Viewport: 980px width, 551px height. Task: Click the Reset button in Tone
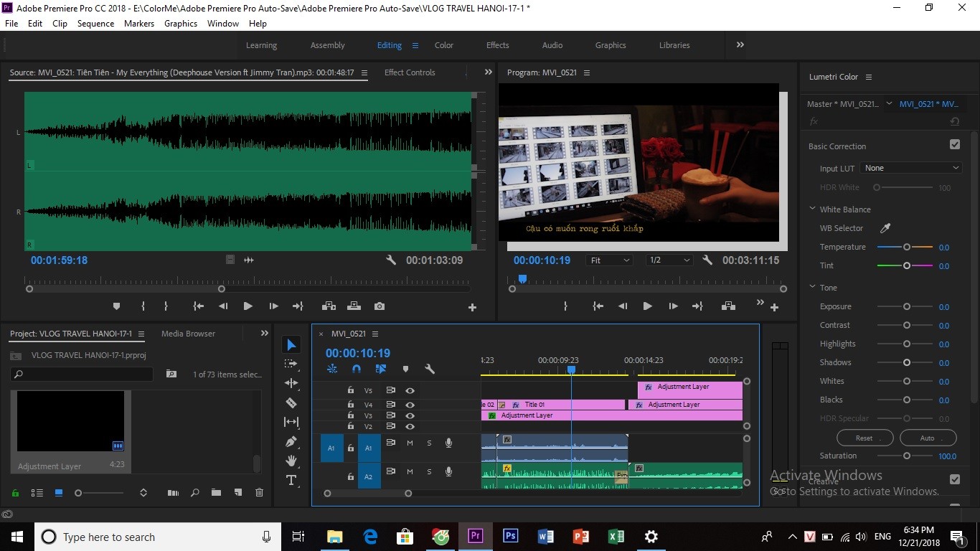[864, 438]
